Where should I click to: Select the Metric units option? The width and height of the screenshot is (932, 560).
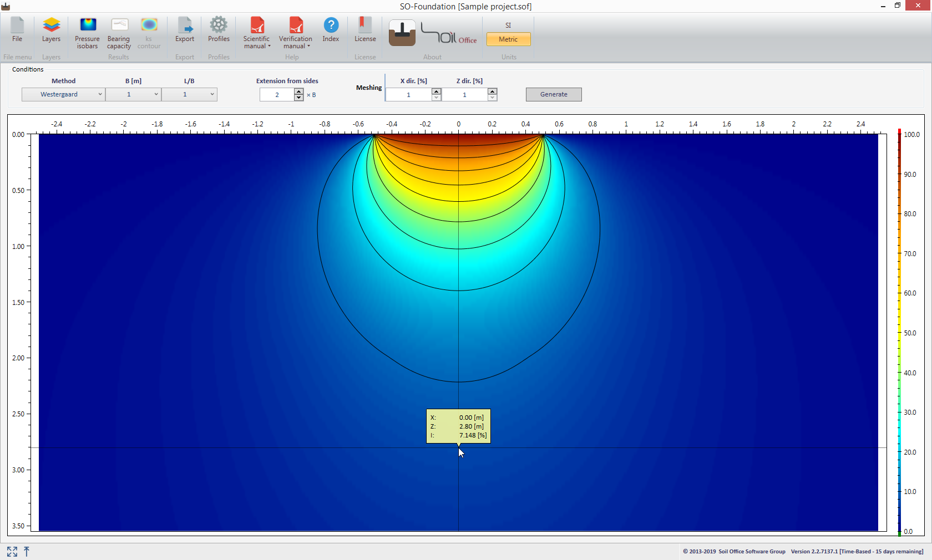508,39
